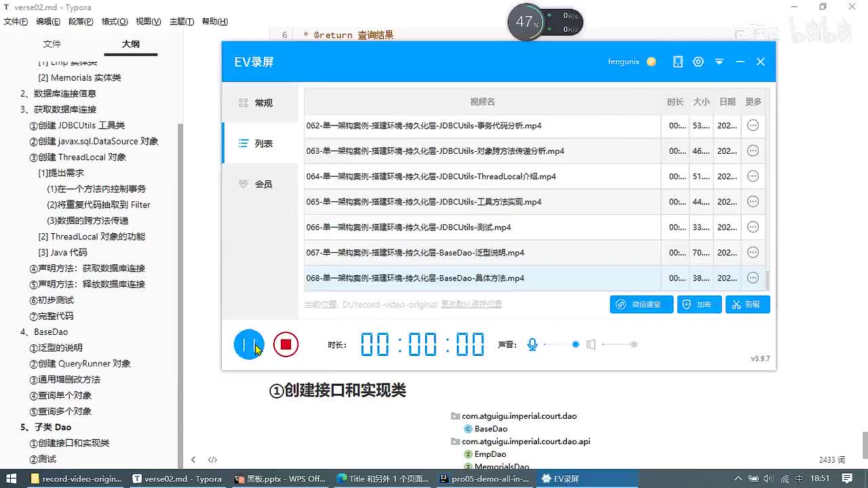868x488 pixels.
Task: Open 编辑(E) menu in Typora
Action: (x=48, y=22)
